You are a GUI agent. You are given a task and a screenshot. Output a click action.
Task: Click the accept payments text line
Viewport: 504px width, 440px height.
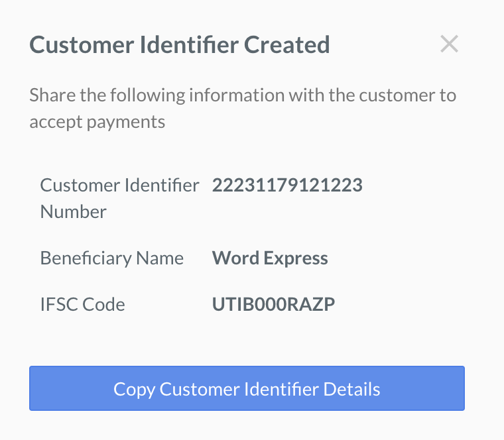click(97, 123)
